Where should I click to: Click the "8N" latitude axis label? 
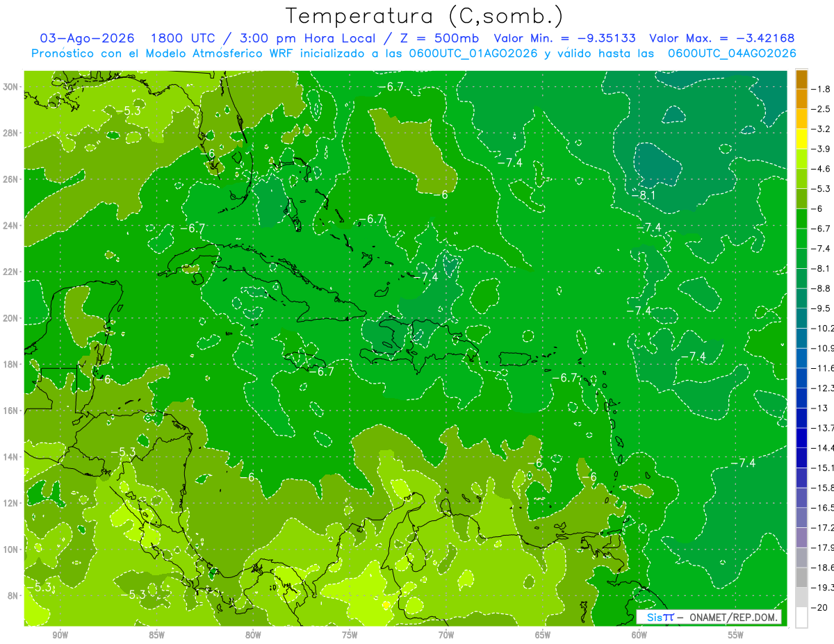[x=13, y=595]
